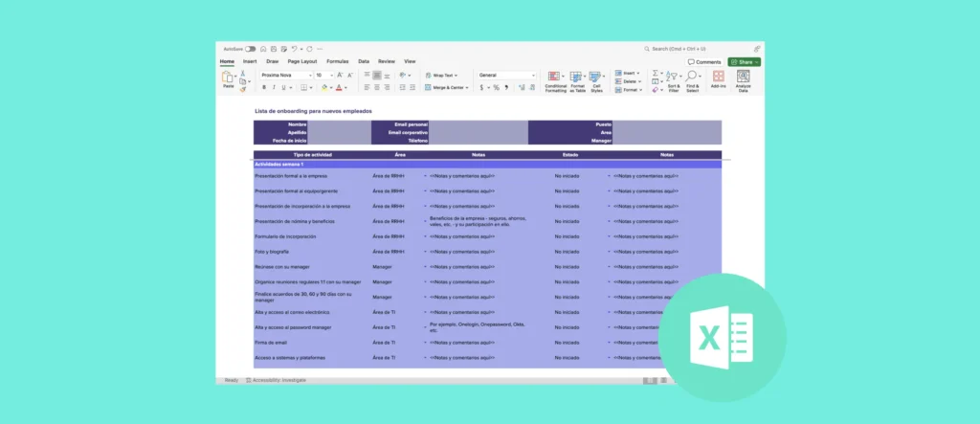Toggle Underline formatting
This screenshot has width=980, height=424.
[283, 87]
